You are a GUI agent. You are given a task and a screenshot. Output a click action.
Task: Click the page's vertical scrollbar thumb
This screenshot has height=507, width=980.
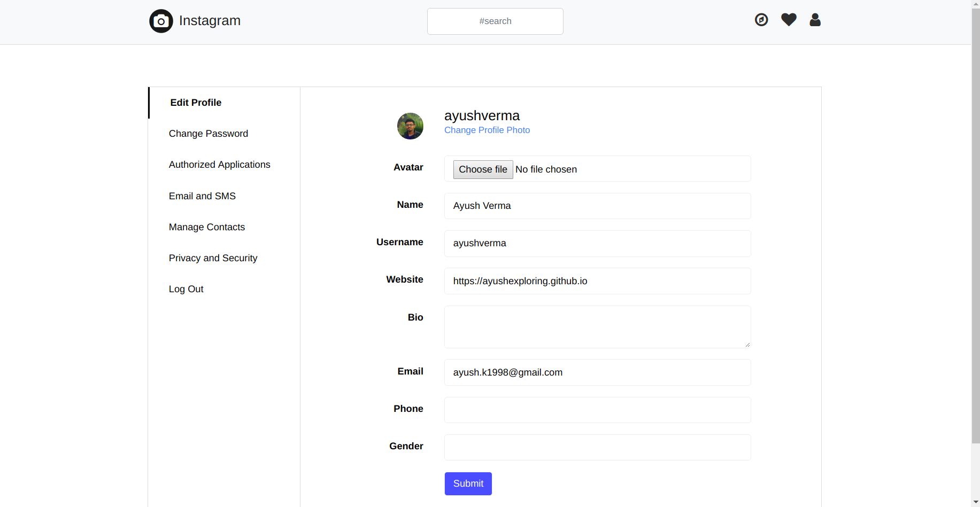point(976,225)
